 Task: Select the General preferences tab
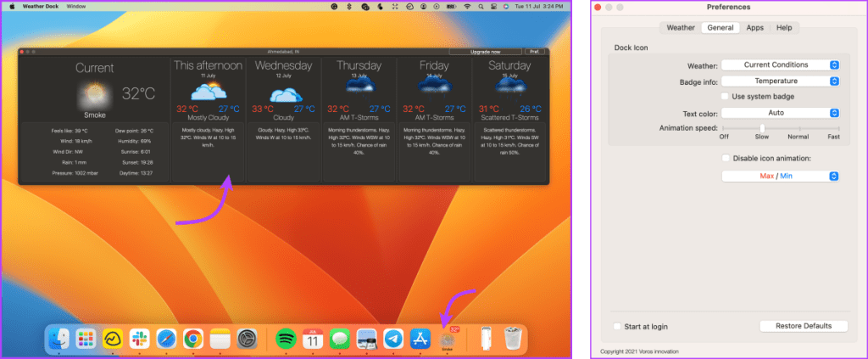click(721, 28)
